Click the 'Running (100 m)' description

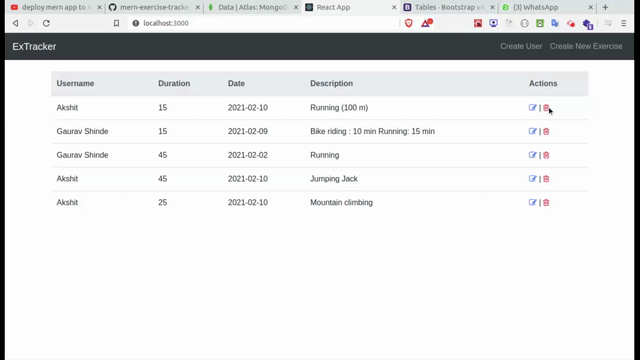click(x=339, y=108)
